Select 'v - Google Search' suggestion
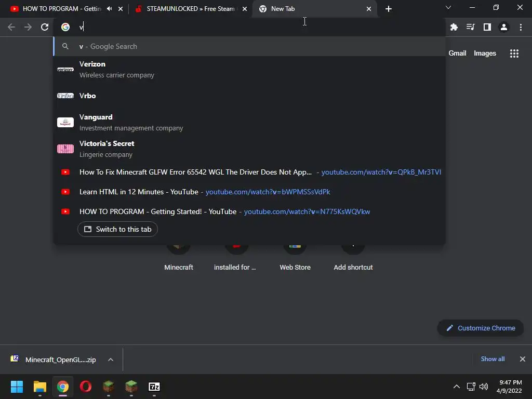 249,46
